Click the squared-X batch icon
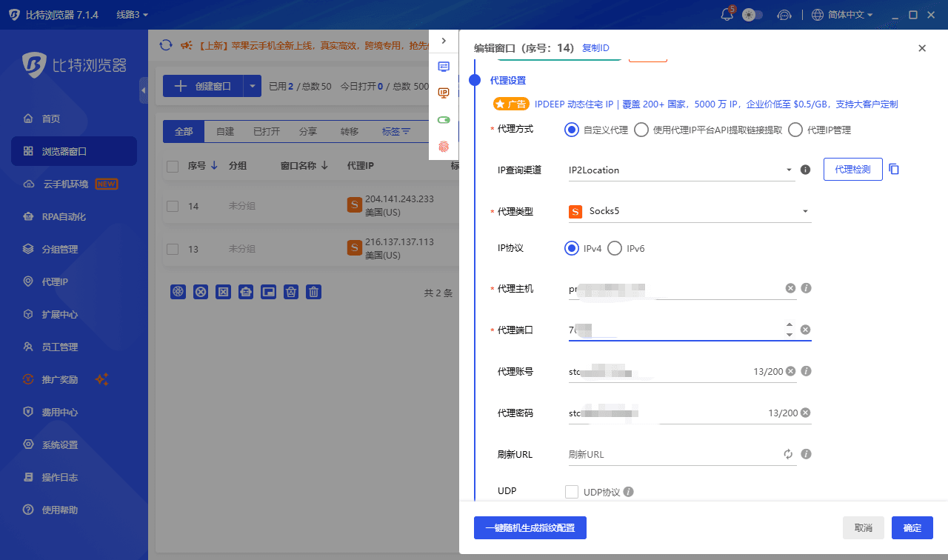 [223, 292]
